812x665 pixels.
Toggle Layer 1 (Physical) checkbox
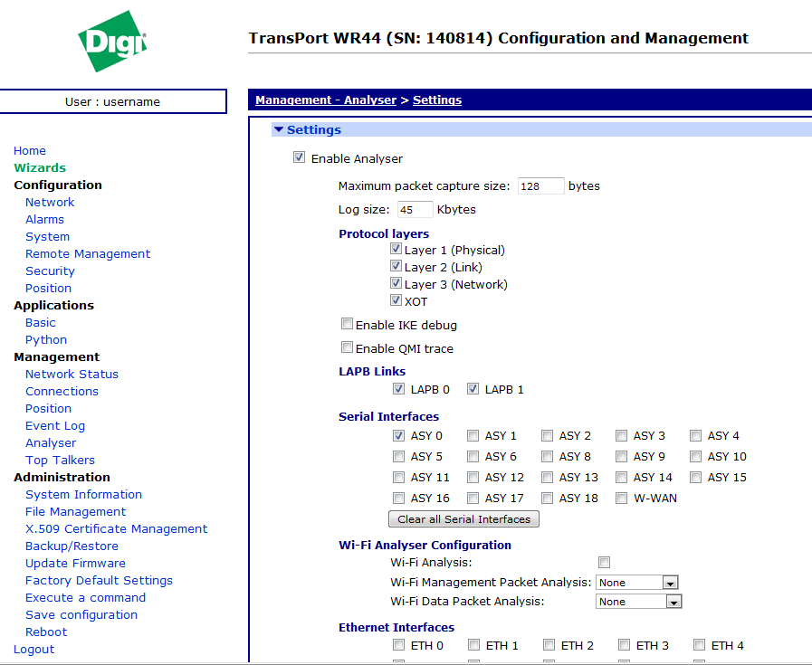(396, 249)
